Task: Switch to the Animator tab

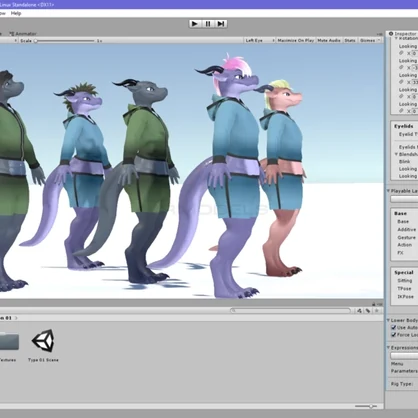Action: (23, 34)
